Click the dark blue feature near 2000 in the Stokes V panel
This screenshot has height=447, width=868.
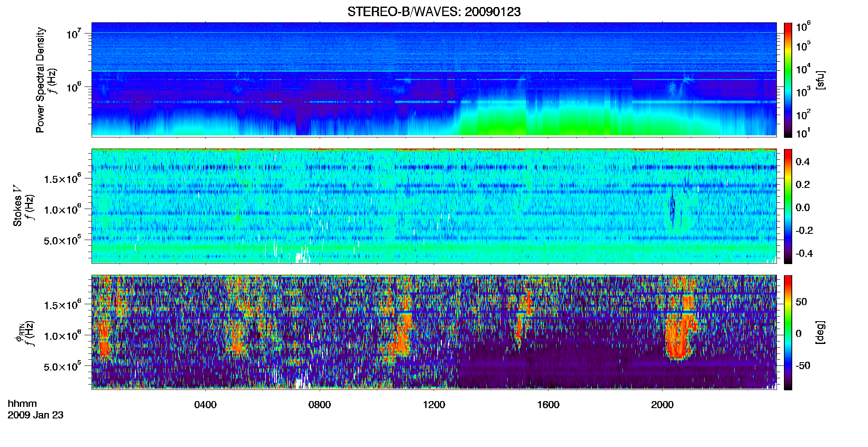tap(672, 207)
